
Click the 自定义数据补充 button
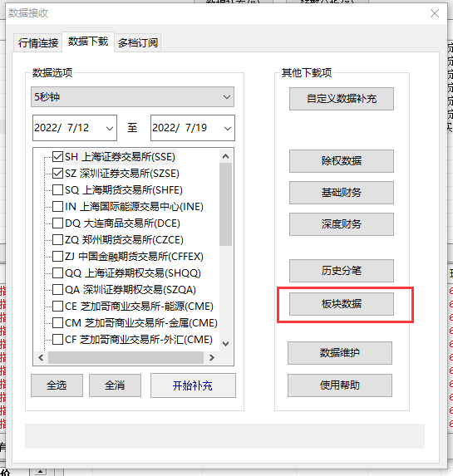pyautogui.click(x=342, y=99)
